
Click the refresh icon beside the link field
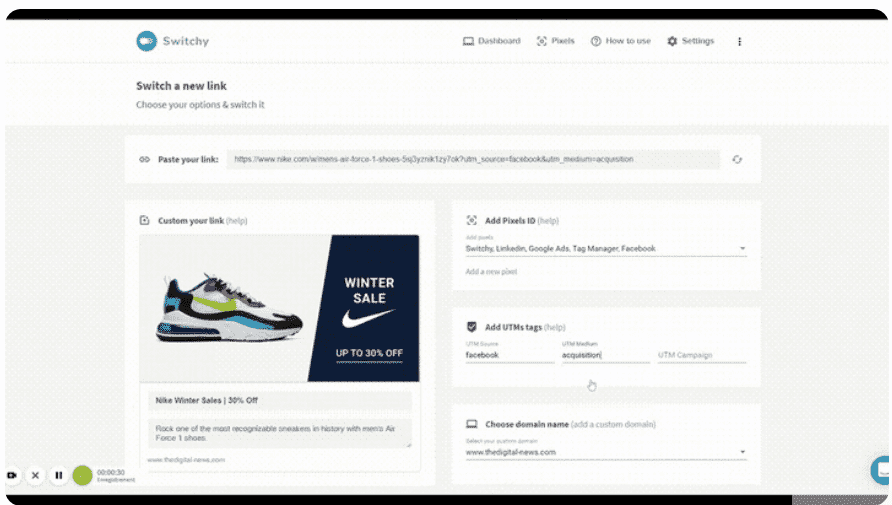(x=737, y=159)
